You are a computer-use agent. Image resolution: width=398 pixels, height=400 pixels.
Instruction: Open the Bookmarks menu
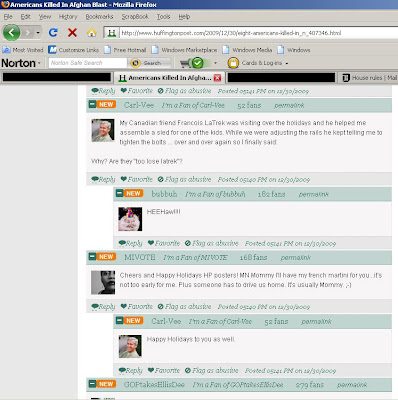click(99, 17)
